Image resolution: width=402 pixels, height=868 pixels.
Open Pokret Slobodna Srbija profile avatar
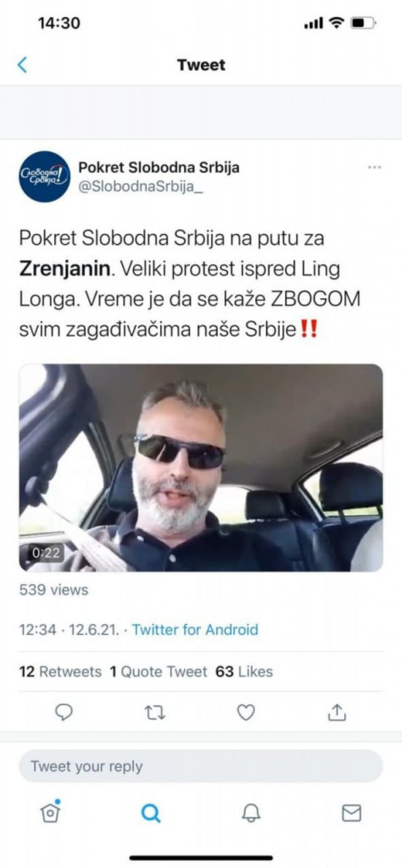(45, 177)
